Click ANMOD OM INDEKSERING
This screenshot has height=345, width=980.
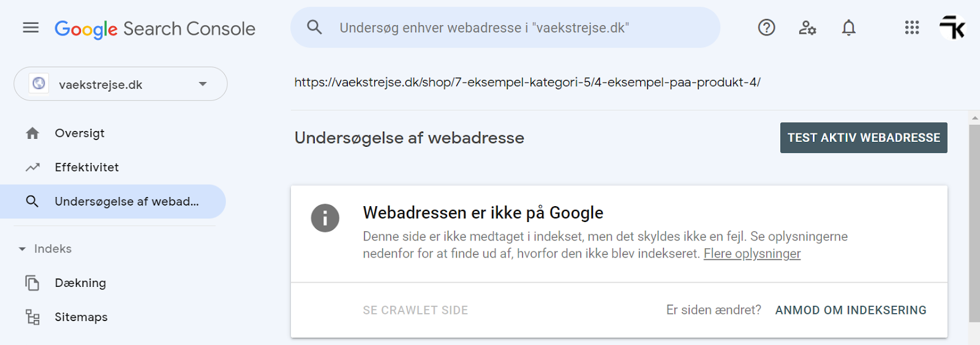(851, 310)
